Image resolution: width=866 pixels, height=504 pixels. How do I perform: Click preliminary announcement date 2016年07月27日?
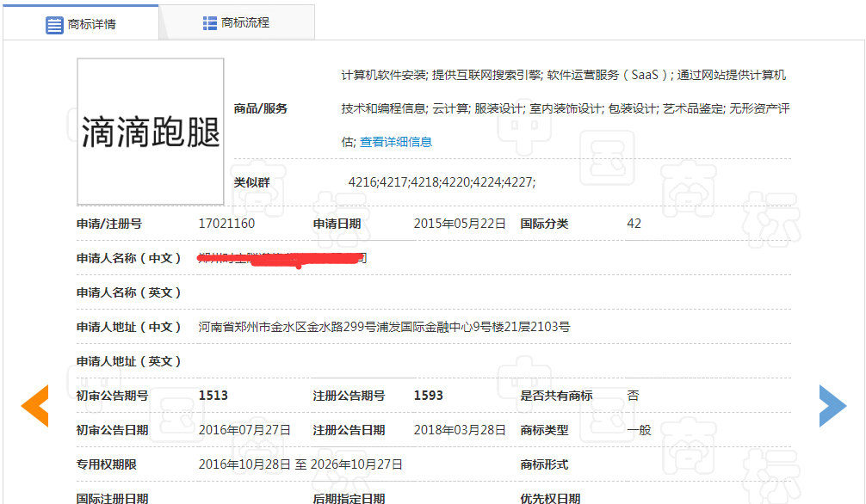[244, 430]
